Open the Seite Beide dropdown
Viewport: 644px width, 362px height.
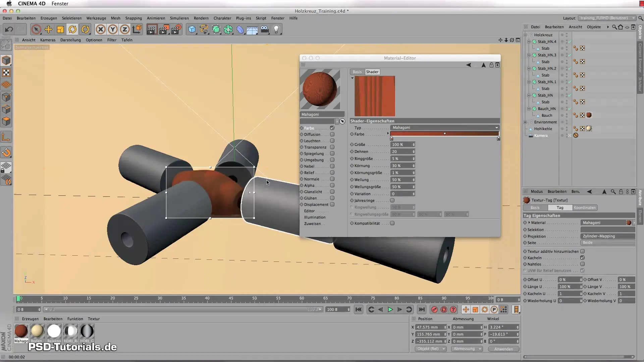click(x=608, y=242)
